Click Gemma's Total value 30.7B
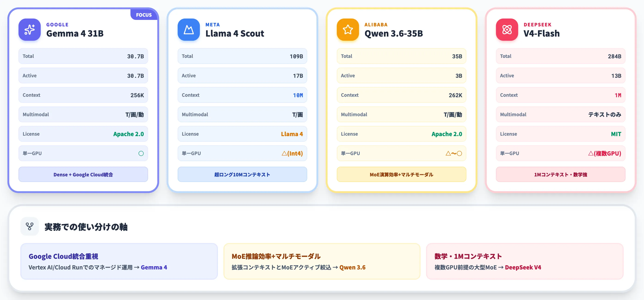 (x=136, y=56)
